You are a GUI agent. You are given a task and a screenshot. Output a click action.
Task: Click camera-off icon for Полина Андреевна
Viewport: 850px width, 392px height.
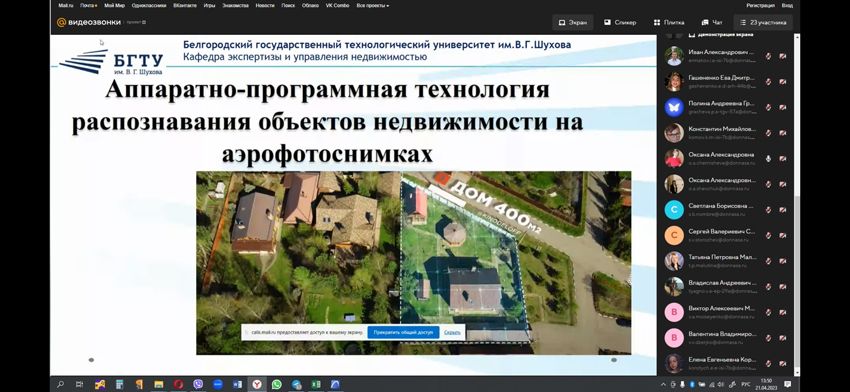click(x=783, y=107)
